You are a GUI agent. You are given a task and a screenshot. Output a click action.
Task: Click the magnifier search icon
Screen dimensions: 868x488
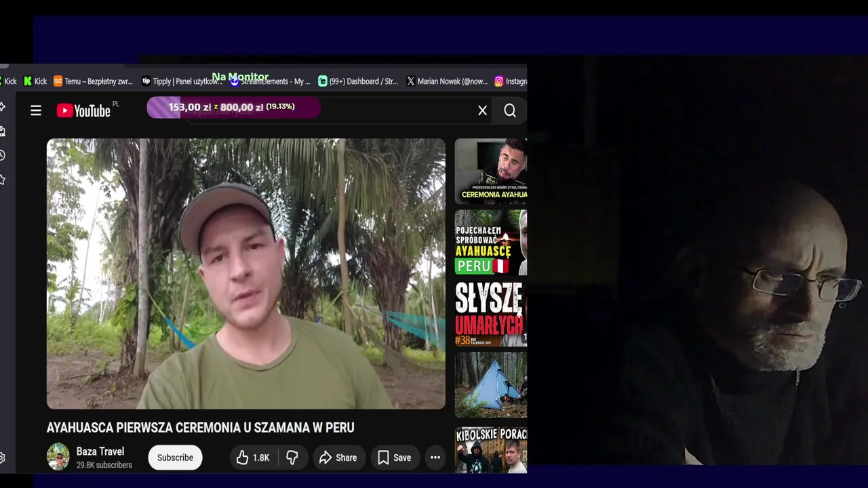(x=510, y=110)
